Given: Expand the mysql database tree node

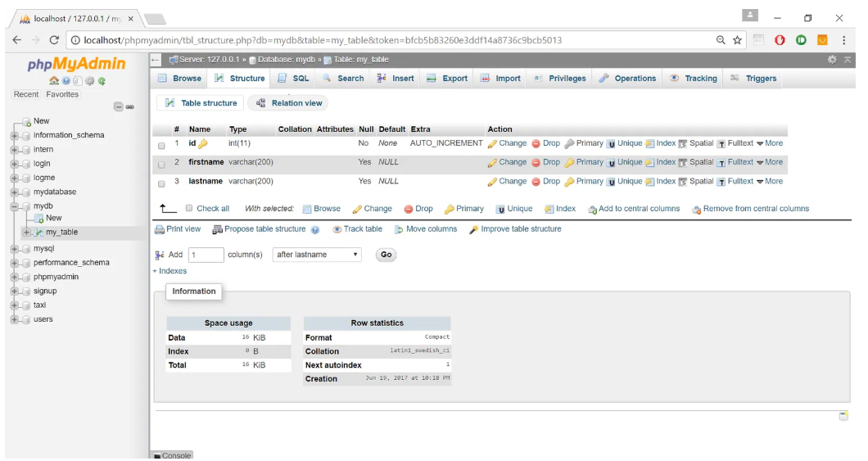Looking at the screenshot, I should [15, 249].
